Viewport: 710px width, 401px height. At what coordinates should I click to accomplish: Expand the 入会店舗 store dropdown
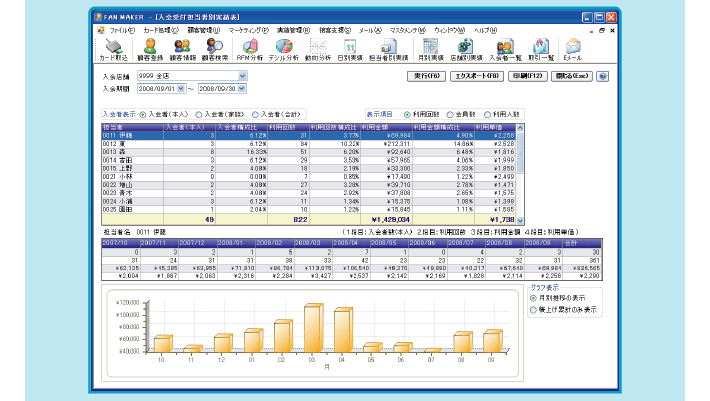tap(243, 76)
